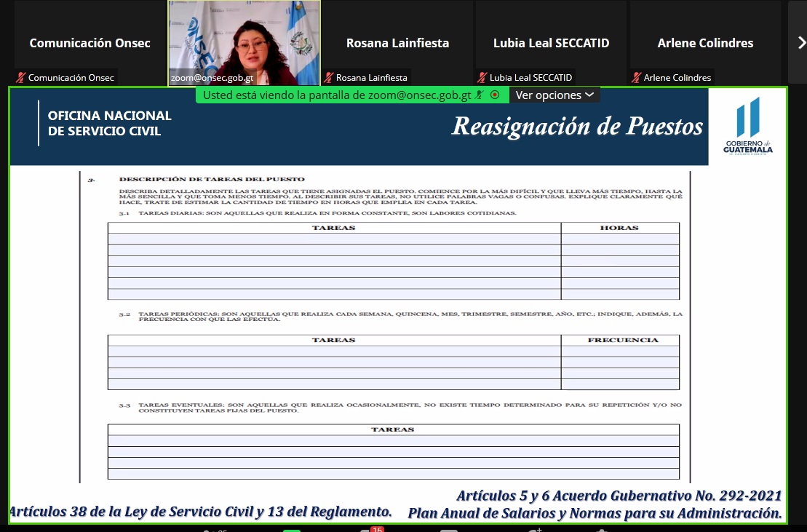
Task: Click the Comunicación Onsec name label
Action: [x=71, y=78]
